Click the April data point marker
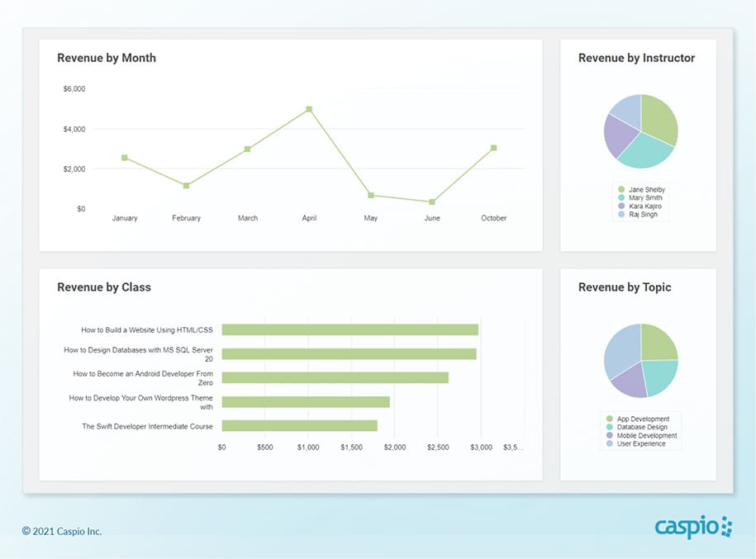The height and width of the screenshot is (559, 756). coord(309,109)
